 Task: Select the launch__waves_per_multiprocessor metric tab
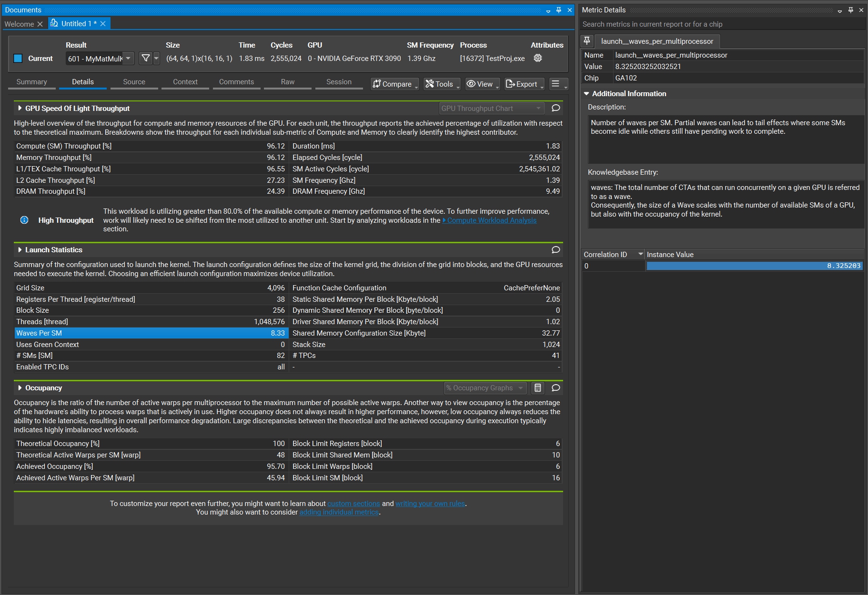(657, 41)
